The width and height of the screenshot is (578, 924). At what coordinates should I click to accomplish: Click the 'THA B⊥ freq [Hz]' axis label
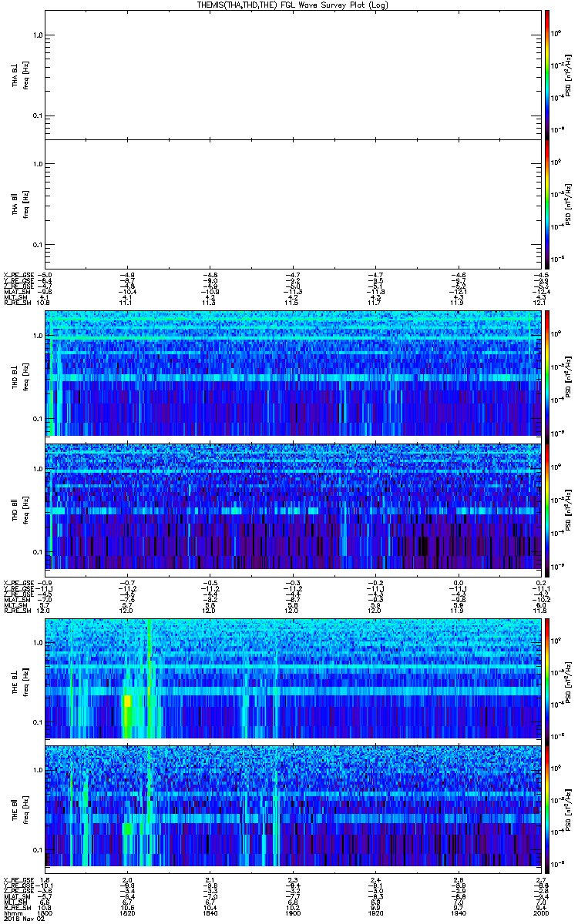(20, 74)
